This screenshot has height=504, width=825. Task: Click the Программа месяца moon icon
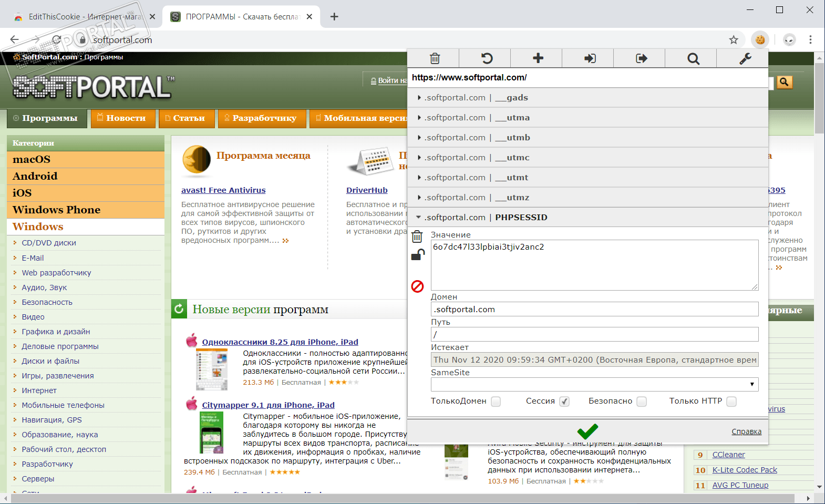pos(197,160)
